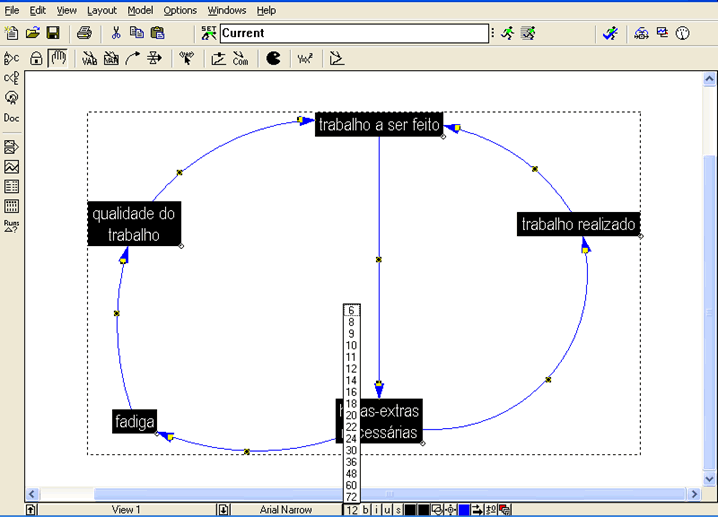The image size is (719, 518).
Task: Click the blue color swatch in status bar
Action: click(x=464, y=510)
